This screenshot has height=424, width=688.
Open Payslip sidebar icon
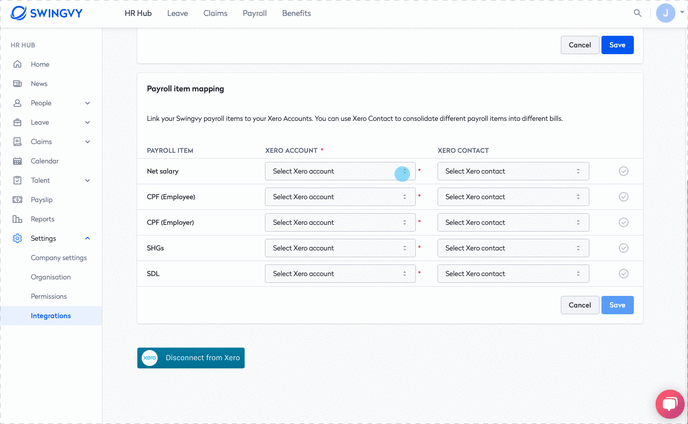pyautogui.click(x=17, y=200)
